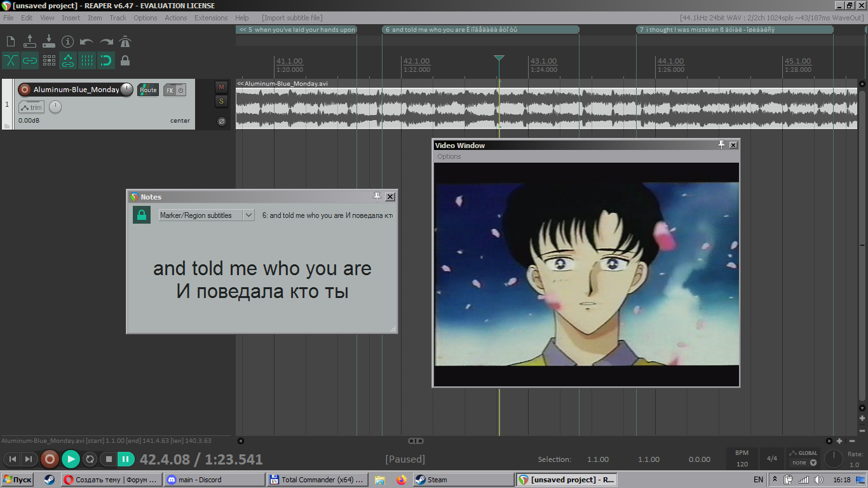Open the Insert menu

[71, 18]
